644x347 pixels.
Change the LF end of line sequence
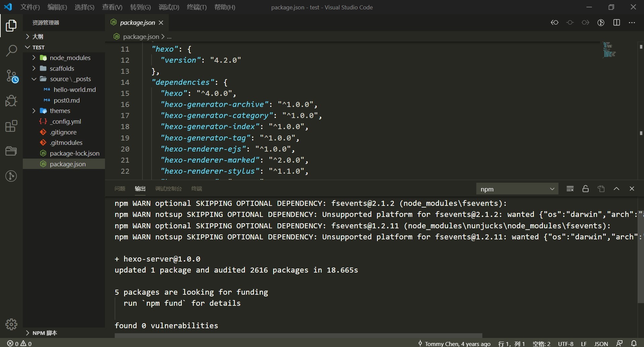pos(584,343)
